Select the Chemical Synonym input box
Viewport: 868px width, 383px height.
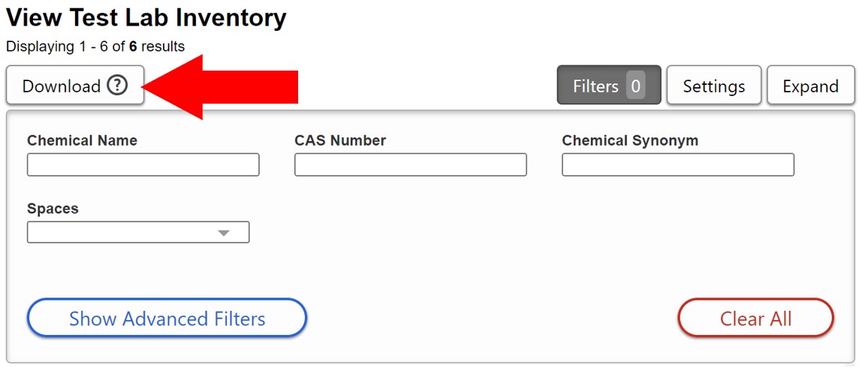tap(677, 164)
